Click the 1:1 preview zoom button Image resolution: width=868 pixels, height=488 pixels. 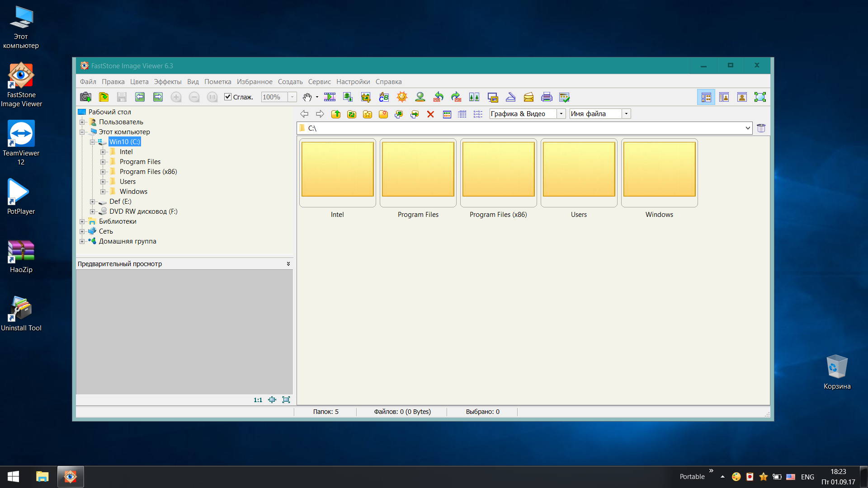click(x=258, y=400)
